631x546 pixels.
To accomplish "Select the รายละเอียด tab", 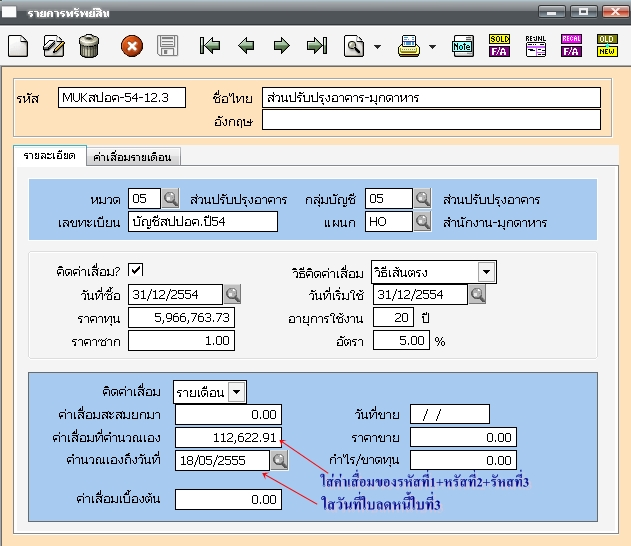I will point(49,156).
